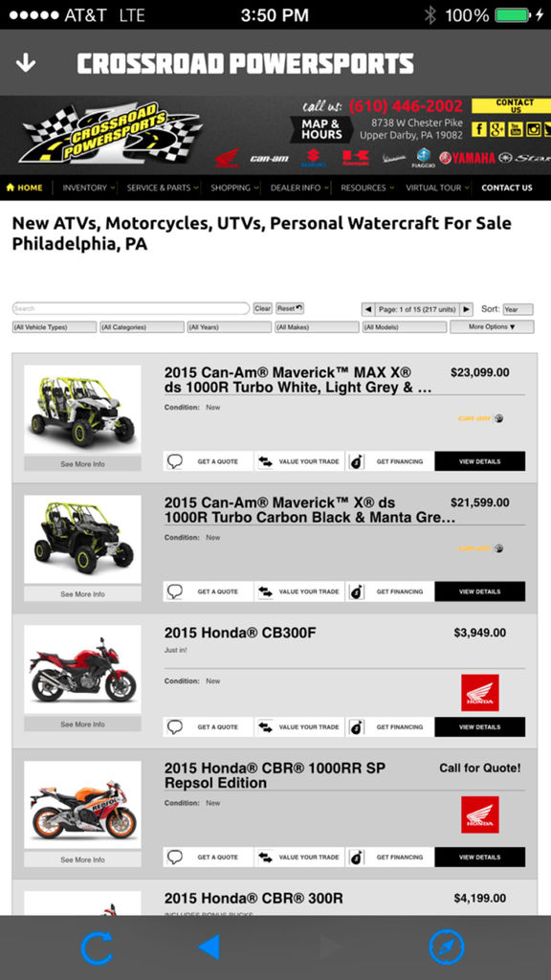
Task: Open the dealer's YouTube icon
Action: tap(516, 129)
